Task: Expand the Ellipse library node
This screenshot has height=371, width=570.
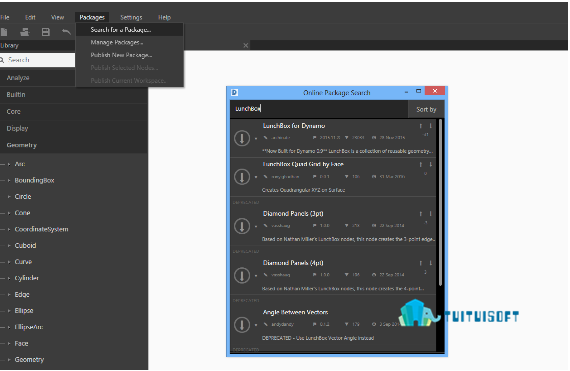Action: 9,311
